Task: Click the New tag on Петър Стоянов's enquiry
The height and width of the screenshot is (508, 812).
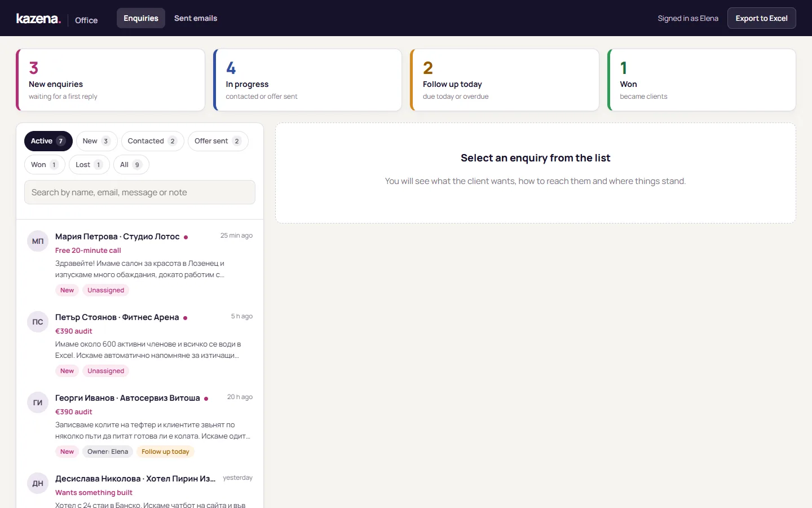Action: [67, 371]
